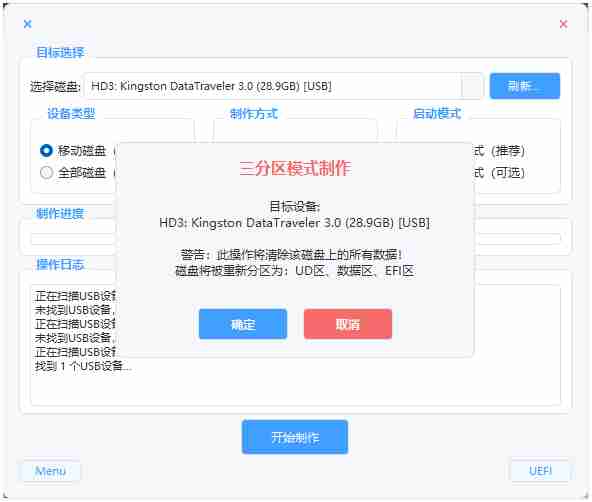This screenshot has width=592, height=502.
Task: Click the 启动模式 group label
Action: click(x=437, y=113)
